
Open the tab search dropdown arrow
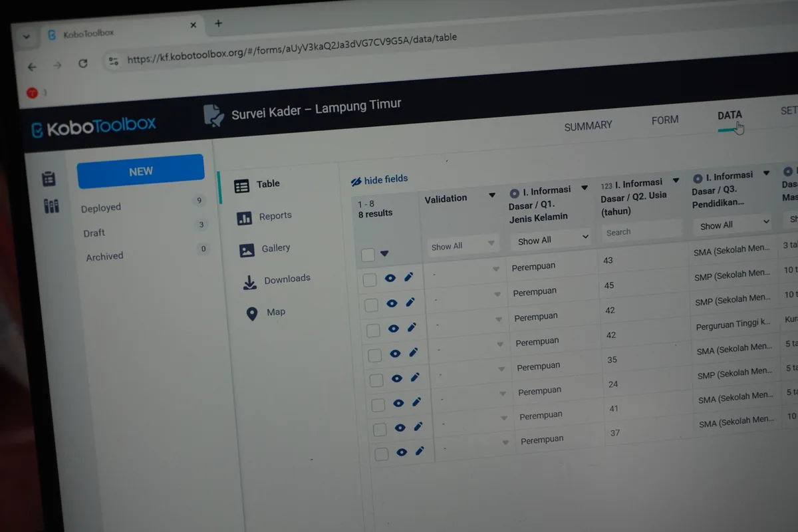[x=26, y=37]
